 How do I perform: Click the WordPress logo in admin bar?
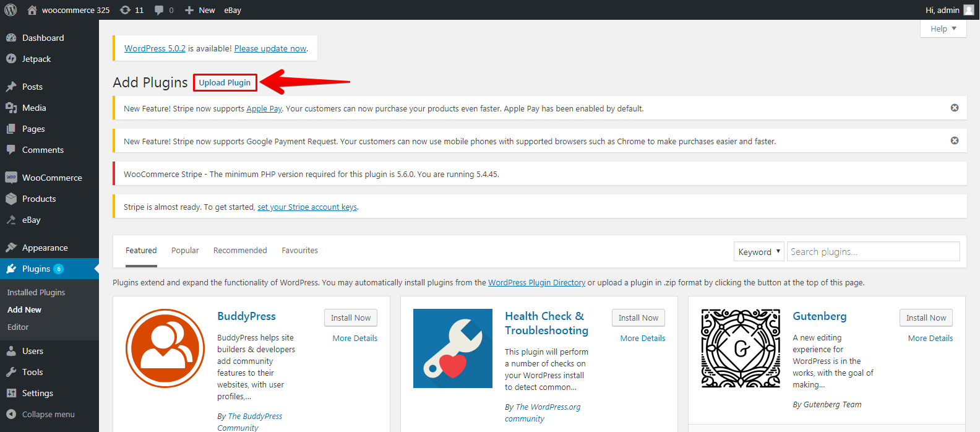(11, 10)
